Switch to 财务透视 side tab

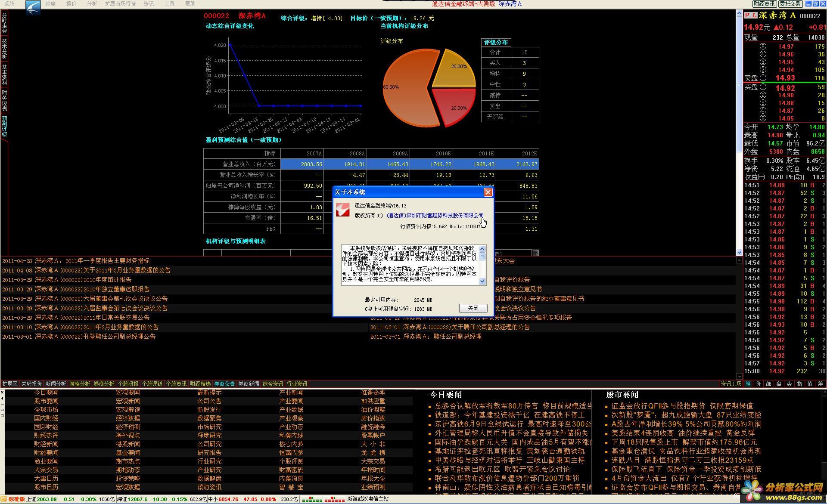coord(4,100)
